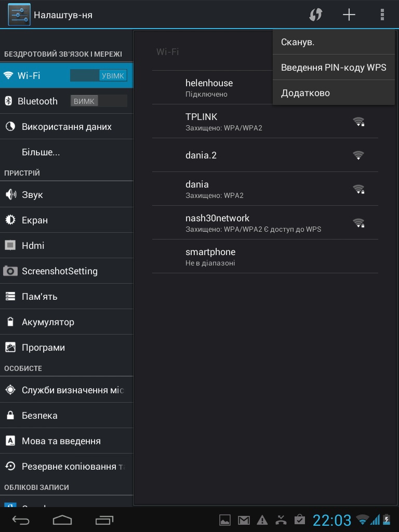Viewport: 399px width, 532px height.
Task: Tap the WPS push-button sync icon
Action: click(x=315, y=15)
